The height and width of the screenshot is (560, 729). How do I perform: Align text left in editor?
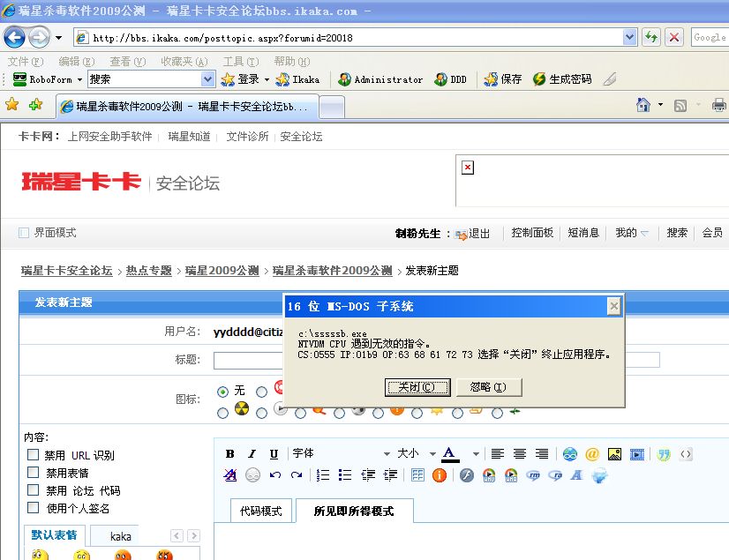point(498,453)
